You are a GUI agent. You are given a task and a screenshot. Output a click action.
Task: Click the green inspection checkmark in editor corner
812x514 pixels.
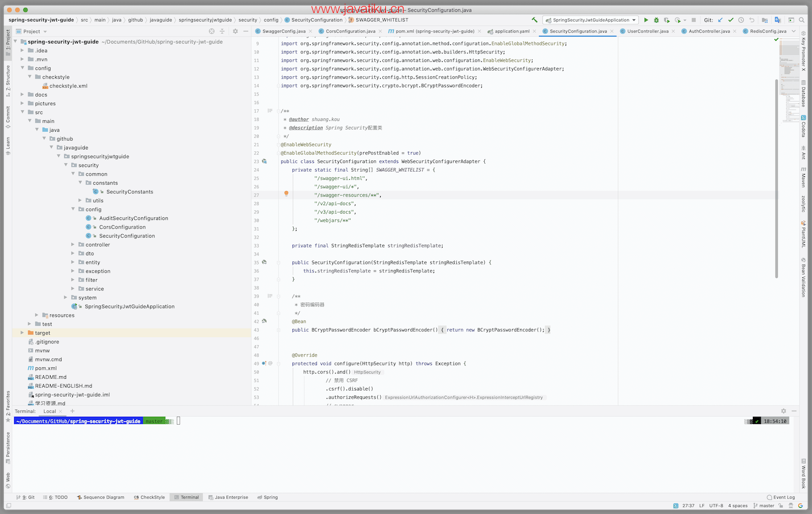click(x=775, y=40)
